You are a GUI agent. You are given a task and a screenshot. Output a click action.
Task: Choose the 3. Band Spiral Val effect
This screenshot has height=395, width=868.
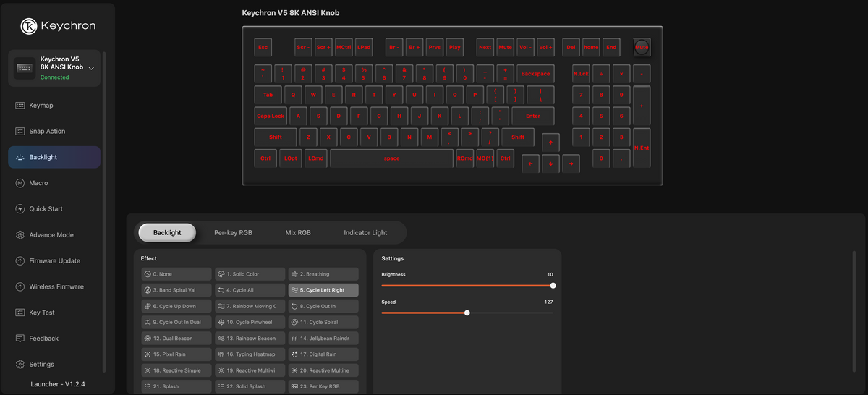pos(177,290)
